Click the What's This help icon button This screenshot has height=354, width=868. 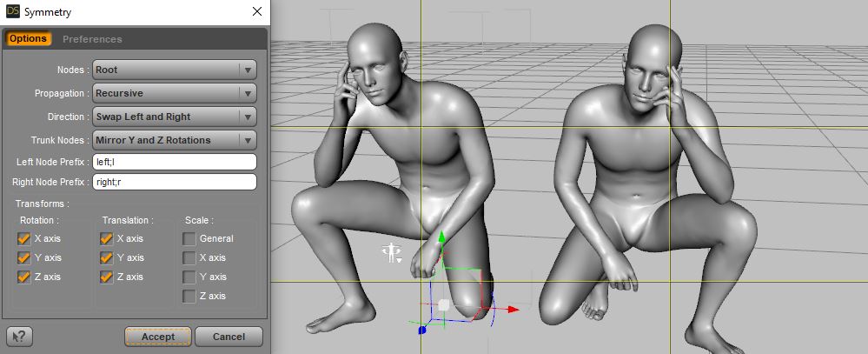point(19,336)
